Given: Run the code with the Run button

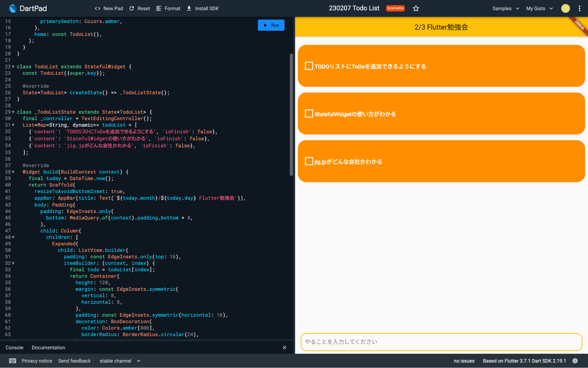Looking at the screenshot, I should click(x=271, y=25).
